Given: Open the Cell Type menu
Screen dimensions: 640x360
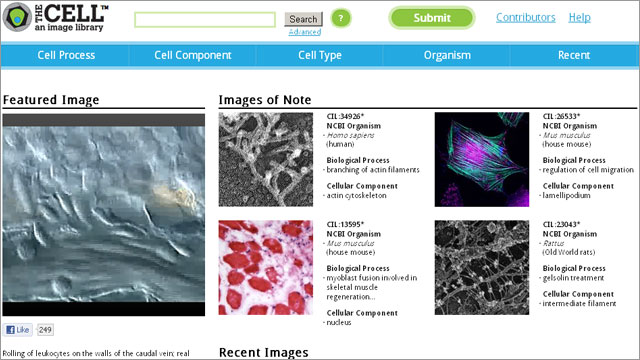Looking at the screenshot, I should 320,55.
